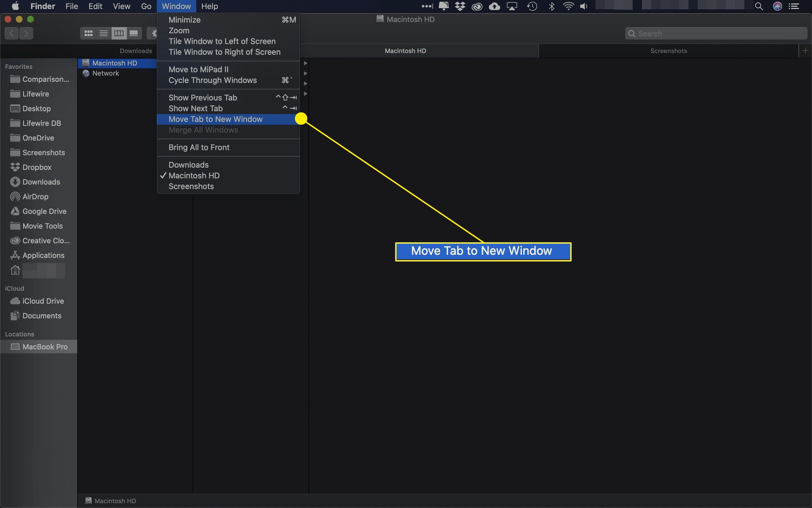812x508 pixels.
Task: Select OneDrive in sidebar favorites
Action: (x=38, y=137)
